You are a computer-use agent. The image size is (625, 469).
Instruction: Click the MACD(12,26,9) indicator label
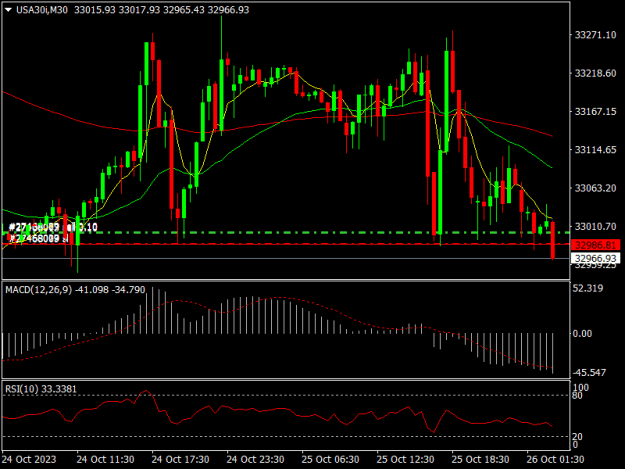(x=39, y=290)
